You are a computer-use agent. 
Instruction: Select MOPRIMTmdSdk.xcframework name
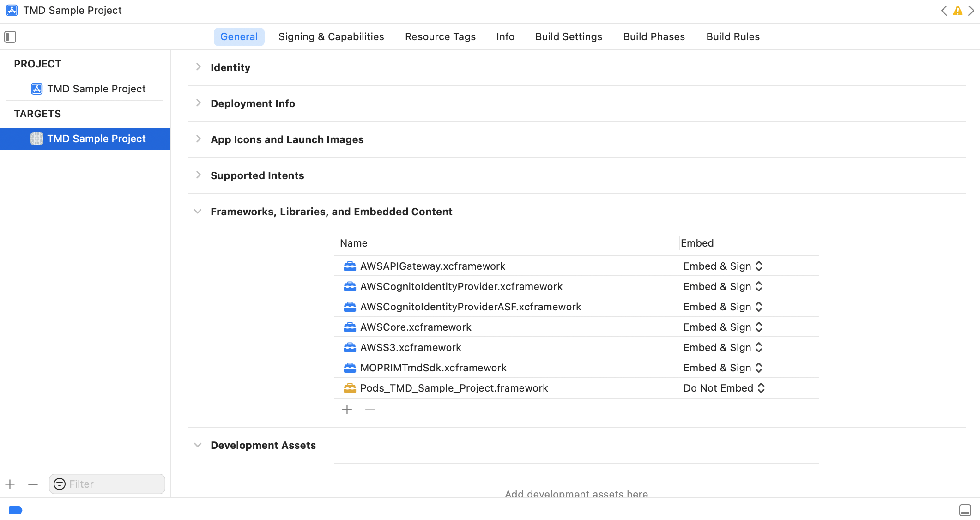(433, 368)
